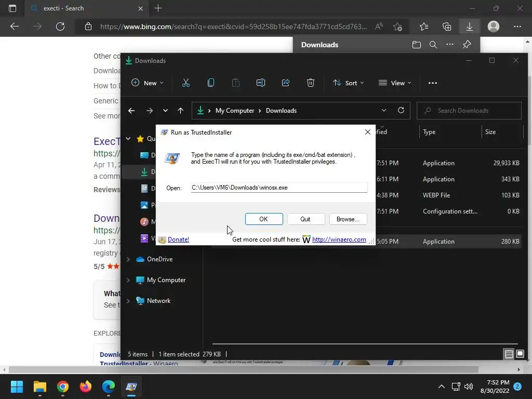Toggle Edge Downloads toolbar button
This screenshot has height=399, width=532.
pos(470,26)
